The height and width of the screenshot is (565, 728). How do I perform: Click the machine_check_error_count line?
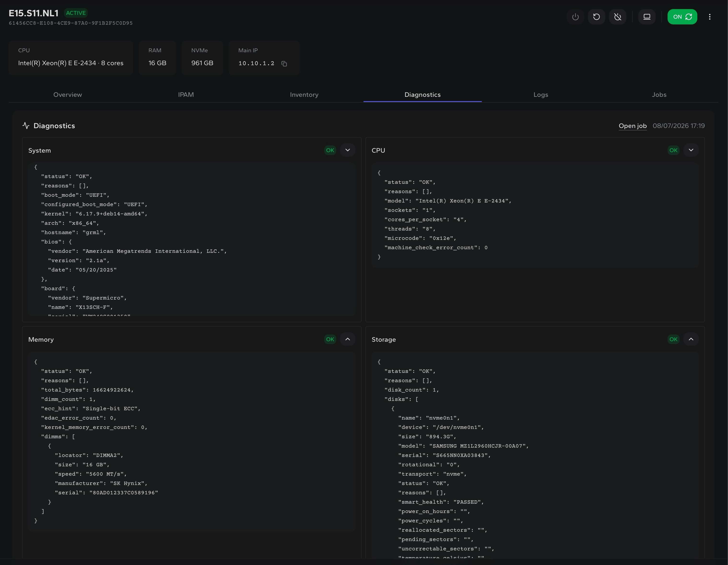436,248
